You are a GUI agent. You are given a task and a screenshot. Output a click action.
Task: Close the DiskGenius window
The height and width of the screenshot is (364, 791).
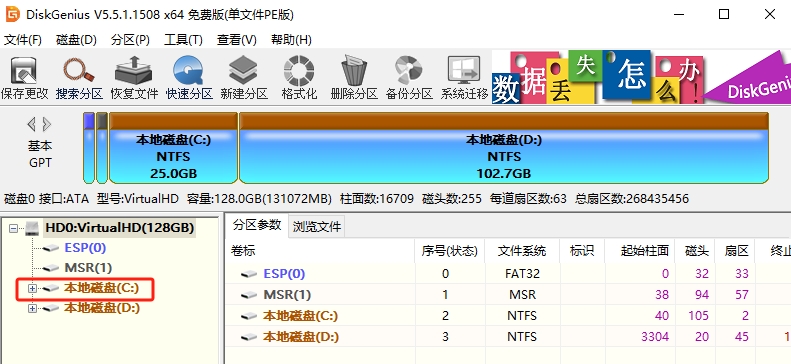coord(770,14)
